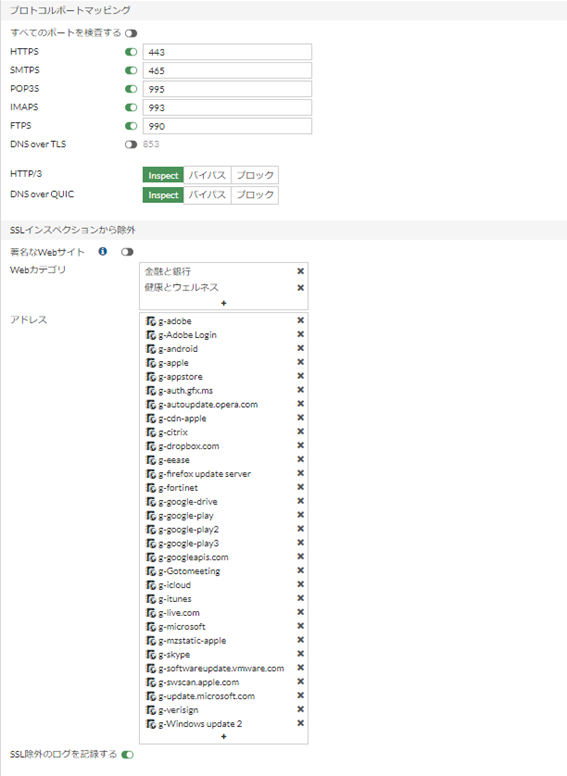This screenshot has height=776, width=567.
Task: Toggle すべてのポートを検査する switch
Action: coord(131,33)
